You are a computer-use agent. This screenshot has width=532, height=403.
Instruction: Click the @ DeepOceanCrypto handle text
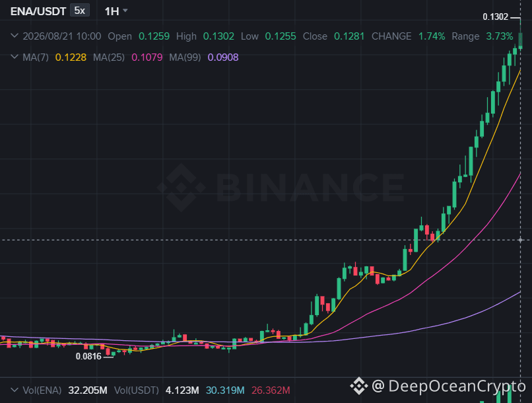point(449,386)
